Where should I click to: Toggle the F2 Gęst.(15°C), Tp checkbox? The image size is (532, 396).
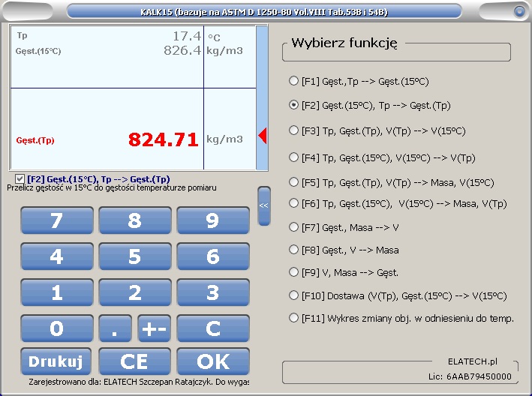[x=20, y=179]
